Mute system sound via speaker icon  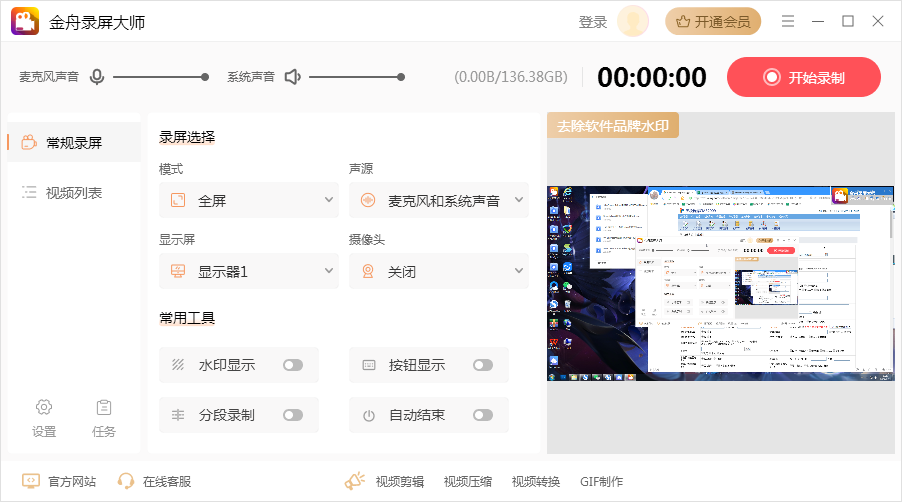coord(292,77)
